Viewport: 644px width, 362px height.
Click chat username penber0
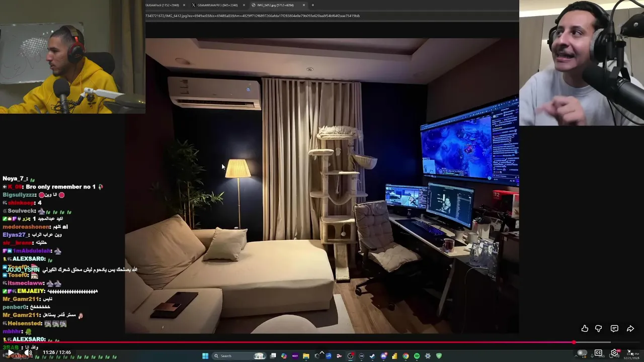pos(14,307)
